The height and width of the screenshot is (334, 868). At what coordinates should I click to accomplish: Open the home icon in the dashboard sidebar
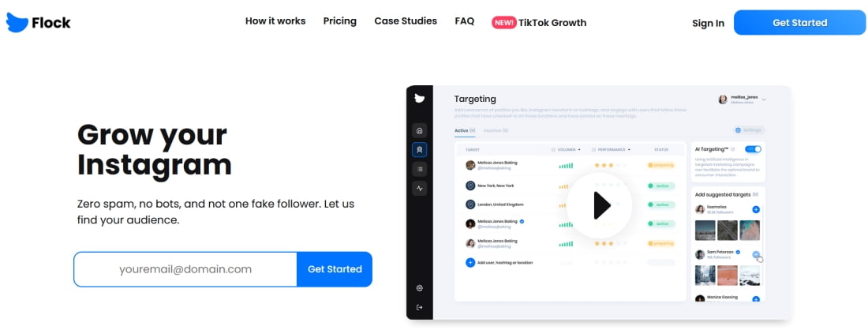(x=420, y=131)
